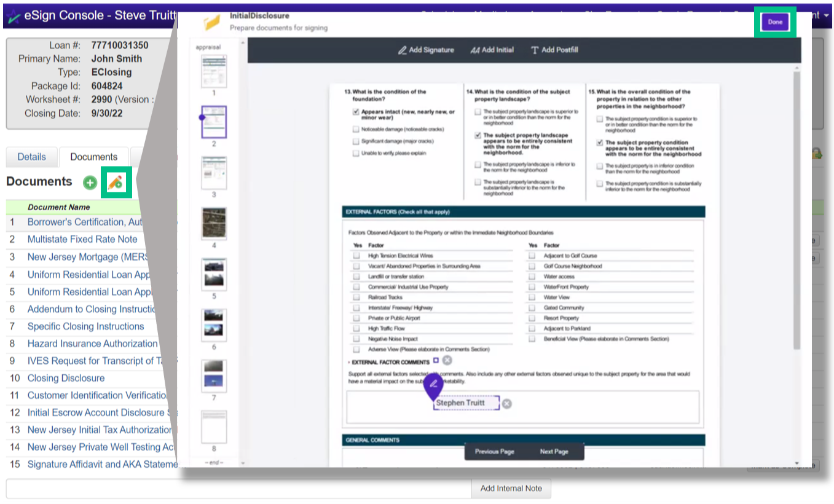Check the Gated Community factor
Image resolution: width=834 pixels, height=504 pixels.
(532, 308)
